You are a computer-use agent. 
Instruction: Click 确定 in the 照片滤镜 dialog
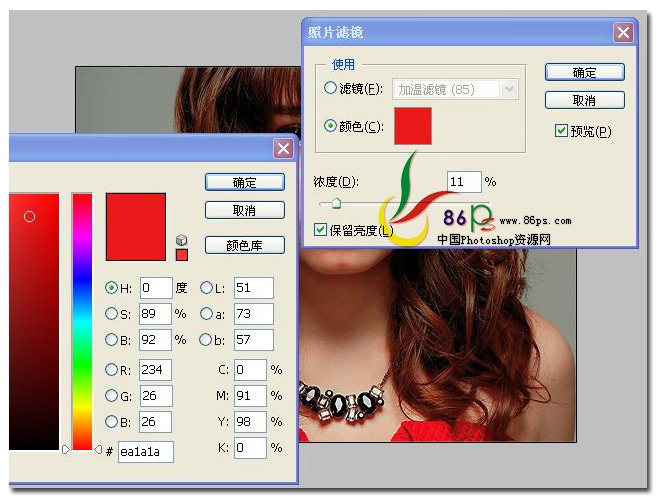click(x=585, y=72)
